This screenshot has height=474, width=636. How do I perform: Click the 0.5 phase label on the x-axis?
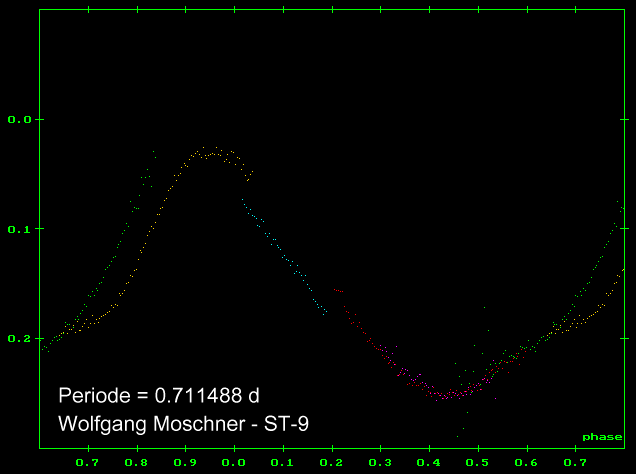click(478, 464)
